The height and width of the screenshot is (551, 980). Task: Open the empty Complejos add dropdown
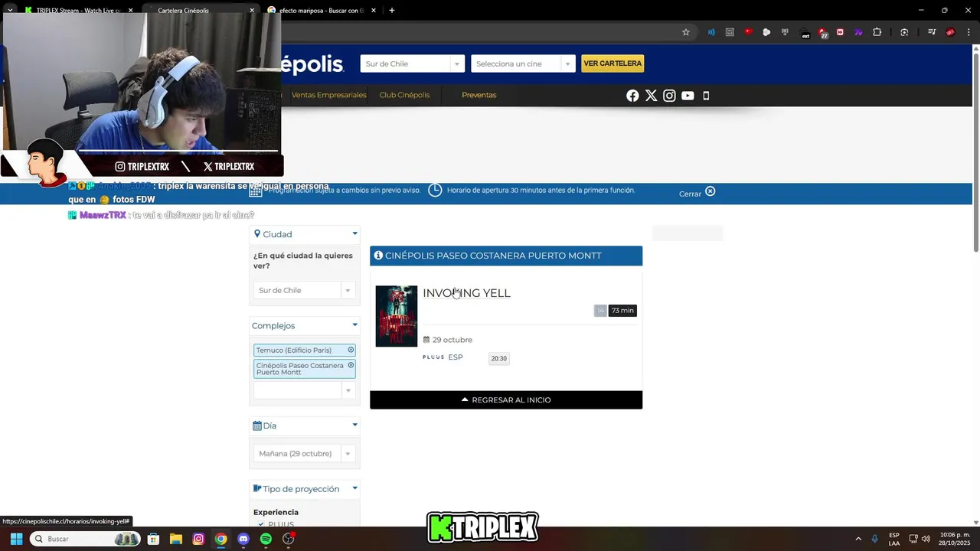[304, 390]
